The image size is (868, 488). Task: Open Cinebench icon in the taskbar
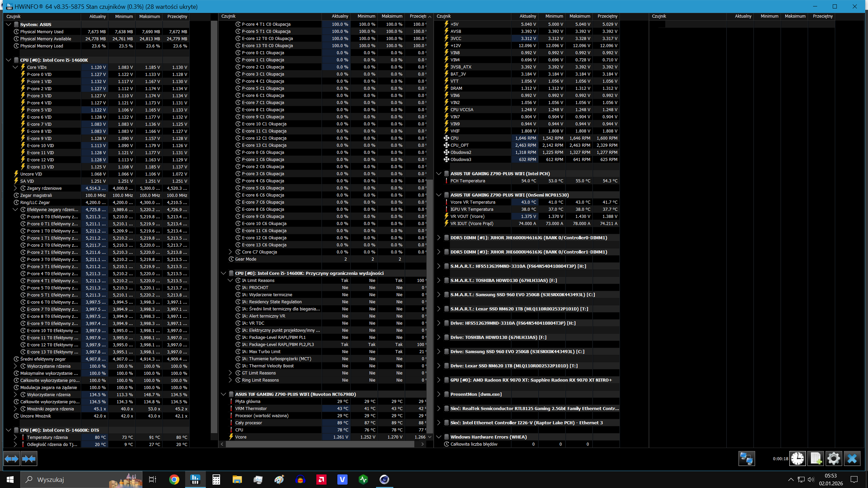click(384, 479)
